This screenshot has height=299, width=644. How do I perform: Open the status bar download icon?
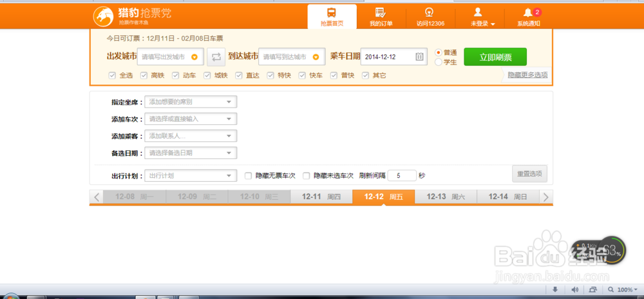click(555, 289)
